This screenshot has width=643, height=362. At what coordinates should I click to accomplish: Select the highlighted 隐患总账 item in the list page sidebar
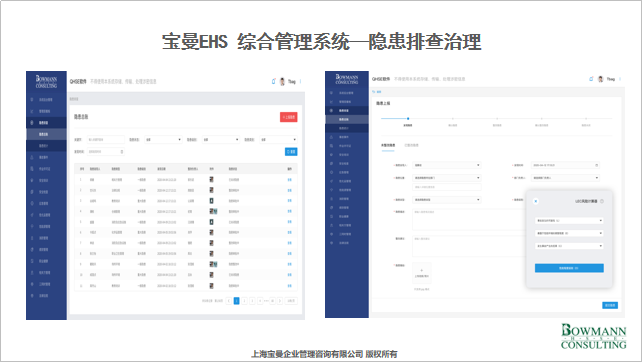click(x=46, y=134)
